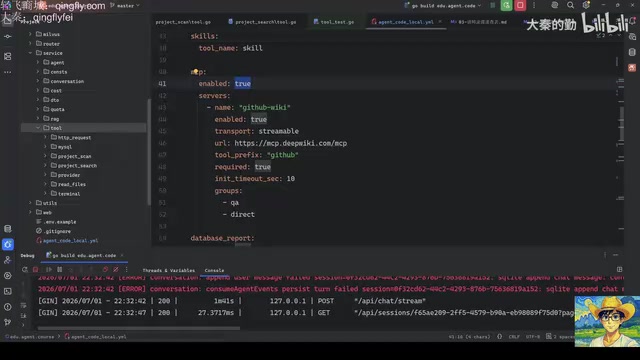Switch to tool_test.go editor tab

333,22
